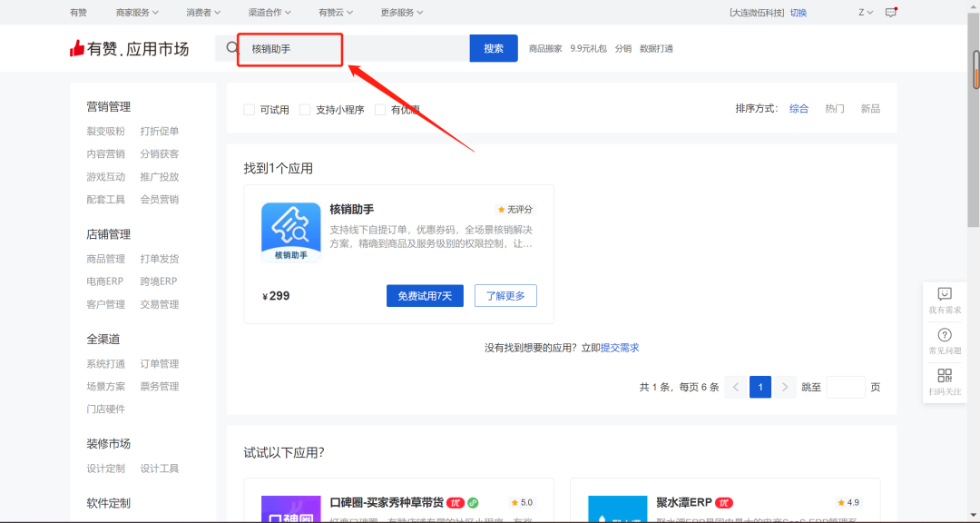980x523 pixels.
Task: Click the 提交需求 link
Action: [x=619, y=347]
